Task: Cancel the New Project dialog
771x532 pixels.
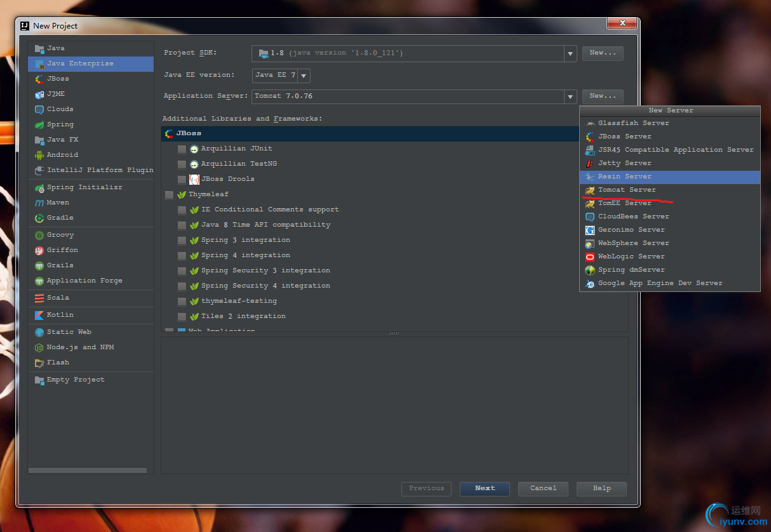Action: [x=543, y=489]
